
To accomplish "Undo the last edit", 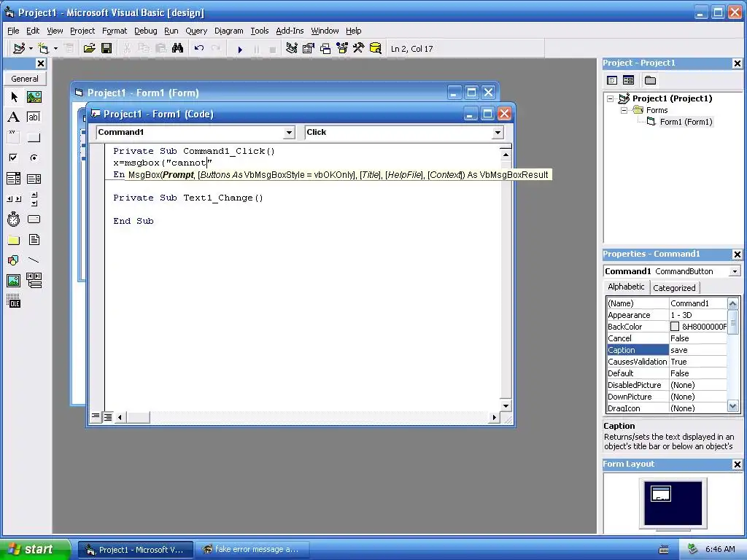I will [x=198, y=48].
